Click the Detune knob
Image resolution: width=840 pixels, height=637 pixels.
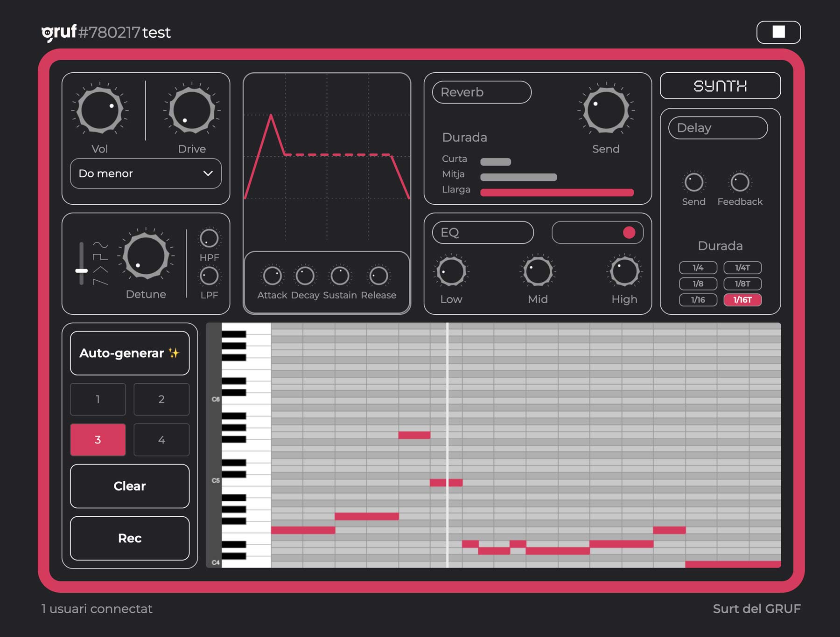coord(146,256)
